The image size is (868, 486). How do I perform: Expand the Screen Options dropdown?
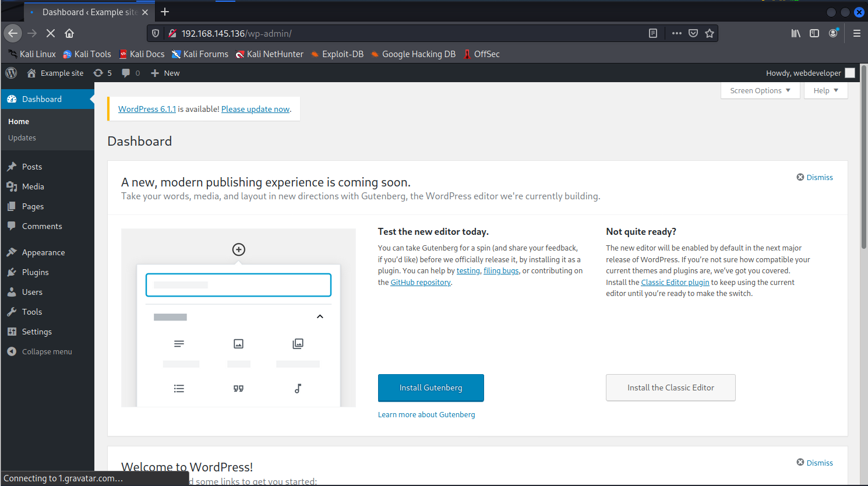coord(760,90)
